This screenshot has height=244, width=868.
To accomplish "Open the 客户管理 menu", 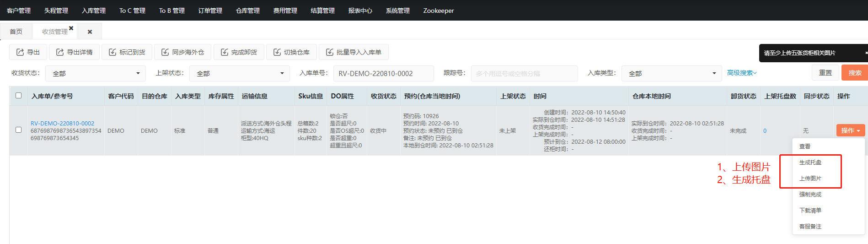I will 19,11.
